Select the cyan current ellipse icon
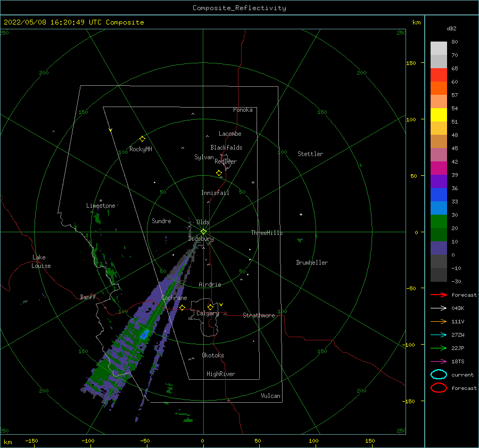479x448 pixels. 439,374
